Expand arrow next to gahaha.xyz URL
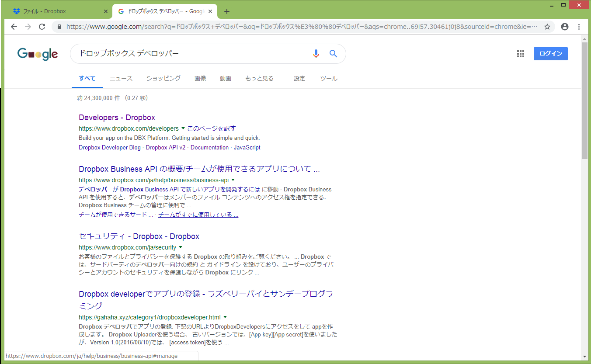Viewport: 591px width, 364px height. point(225,317)
